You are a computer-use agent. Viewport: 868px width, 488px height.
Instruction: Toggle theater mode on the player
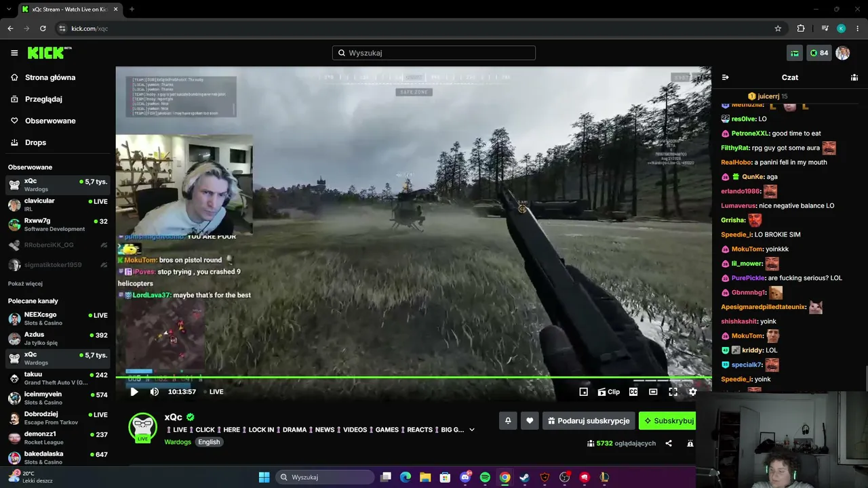653,392
